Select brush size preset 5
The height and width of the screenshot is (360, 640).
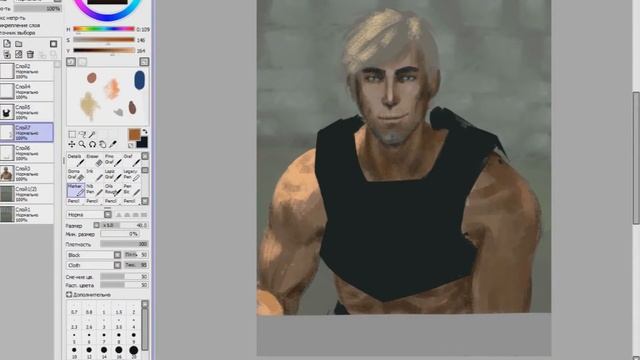[74, 337]
